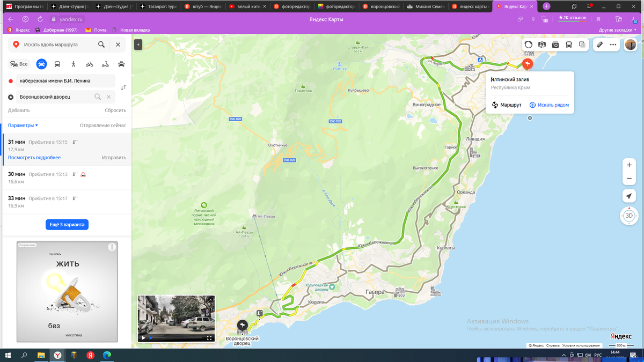Toggle moving public transport layer
This screenshot has width=644, height=362.
(569, 45)
